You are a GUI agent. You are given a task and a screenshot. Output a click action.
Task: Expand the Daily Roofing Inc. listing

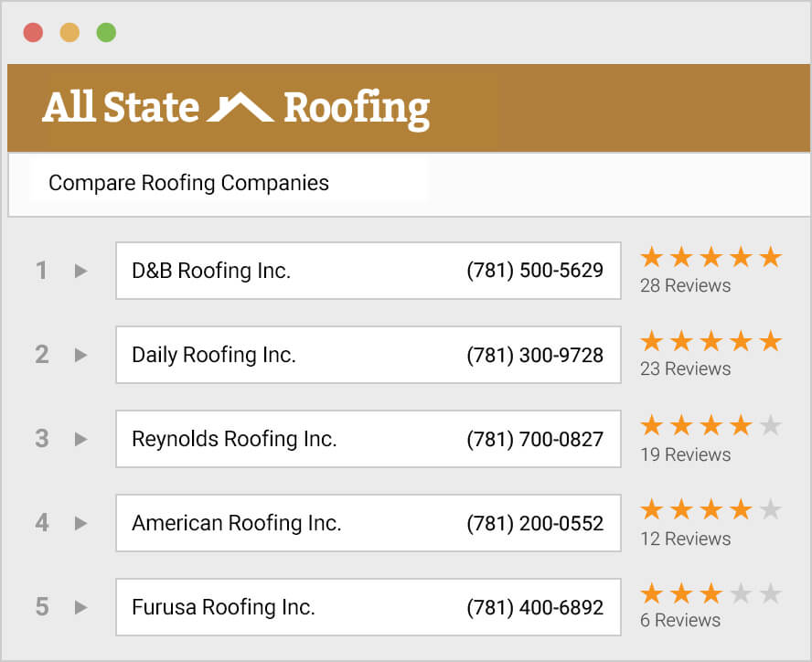(80, 355)
